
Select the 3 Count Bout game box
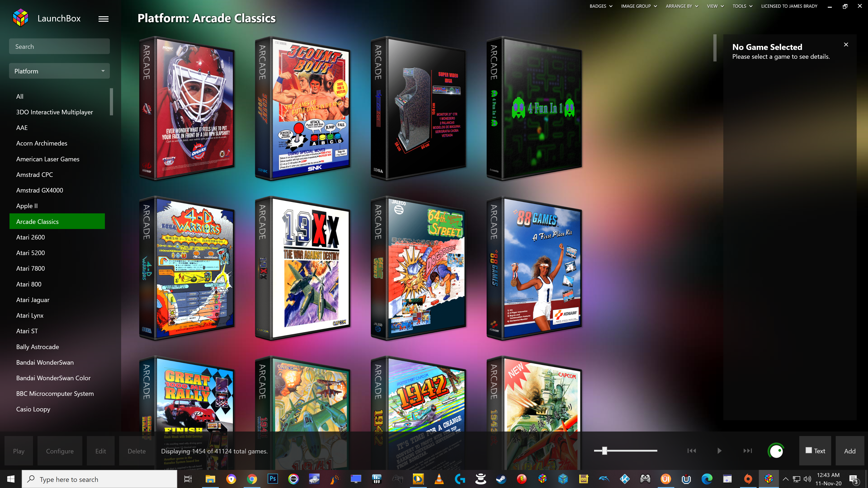point(303,108)
